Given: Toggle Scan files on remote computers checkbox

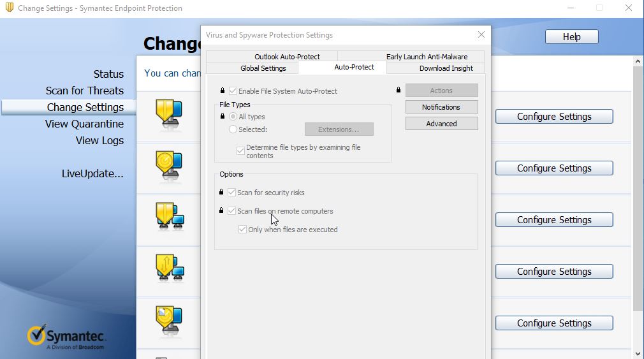Looking at the screenshot, I should [x=231, y=210].
